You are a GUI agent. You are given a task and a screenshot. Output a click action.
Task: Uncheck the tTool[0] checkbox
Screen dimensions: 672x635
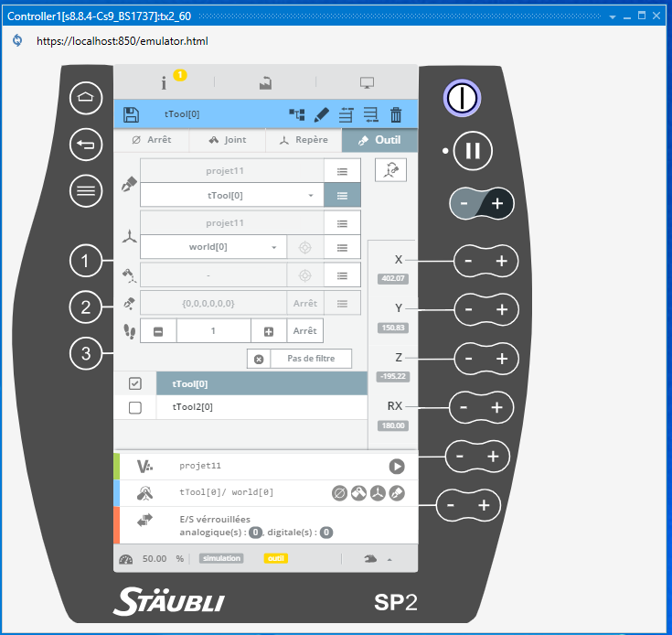click(x=135, y=383)
